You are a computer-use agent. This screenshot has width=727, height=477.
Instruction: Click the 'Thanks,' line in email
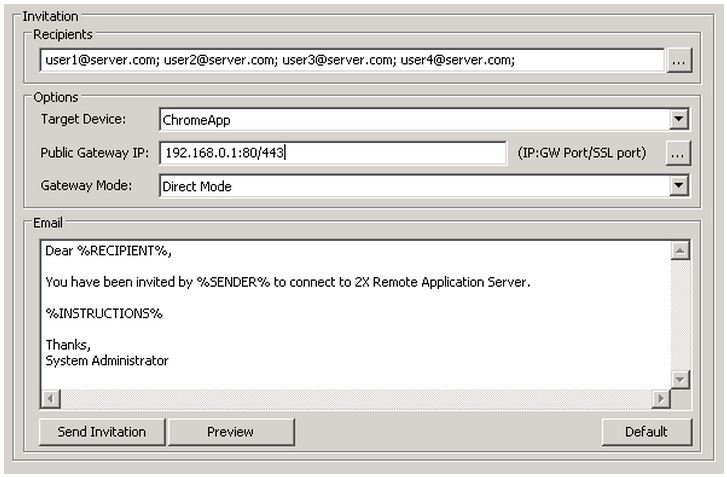point(68,345)
